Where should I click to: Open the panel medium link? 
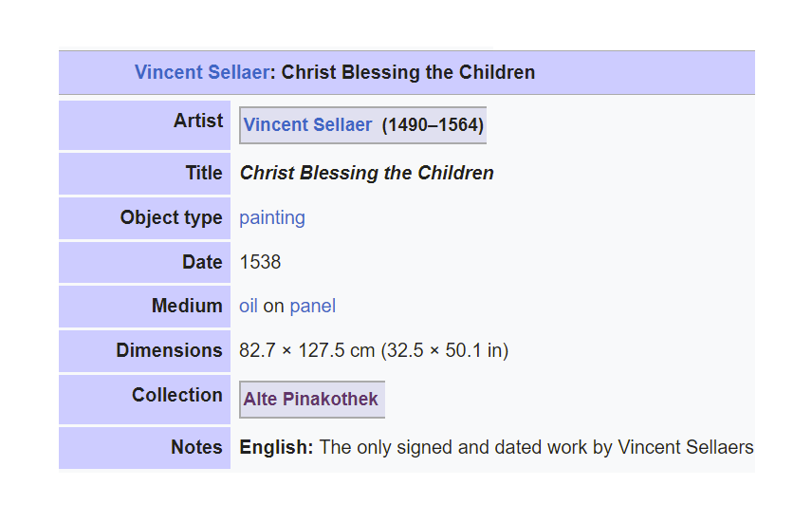coord(313,307)
